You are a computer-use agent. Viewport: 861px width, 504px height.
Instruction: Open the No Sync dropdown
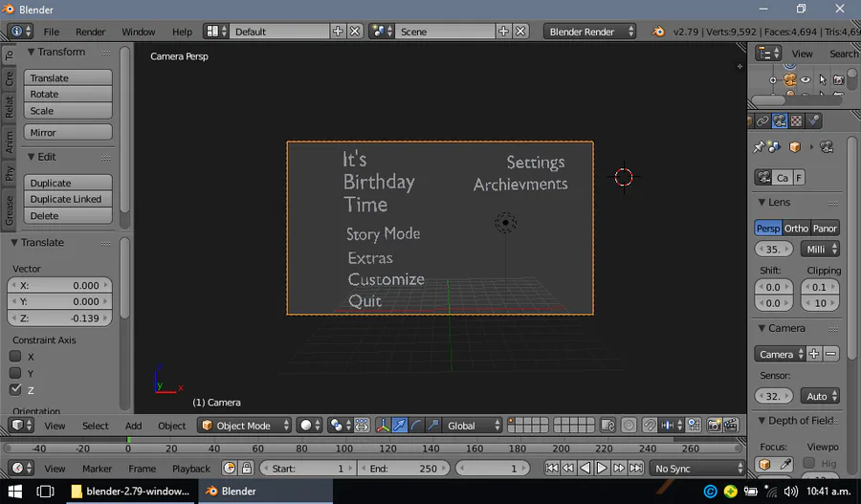pos(697,469)
